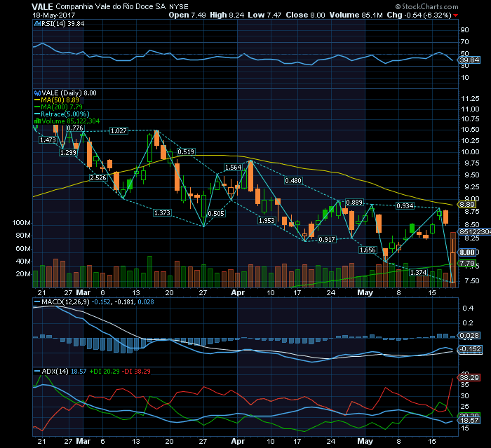The height and width of the screenshot is (448, 491).
Task: Click the retrace label 1.473
Action: tap(48, 140)
